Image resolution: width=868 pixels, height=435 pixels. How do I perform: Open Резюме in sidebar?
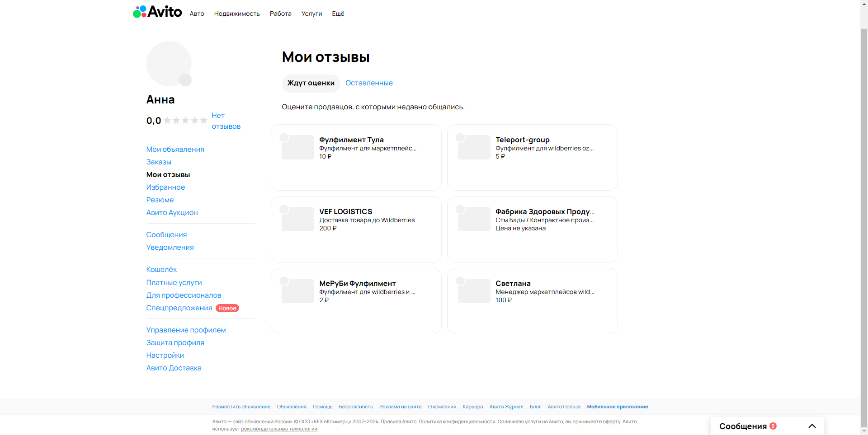pyautogui.click(x=160, y=200)
